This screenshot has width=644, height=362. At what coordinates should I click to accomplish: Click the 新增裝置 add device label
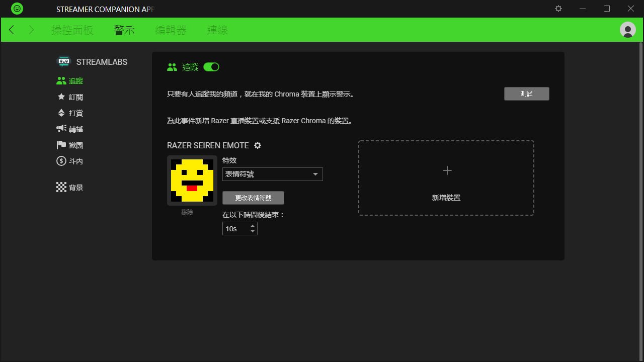446,198
